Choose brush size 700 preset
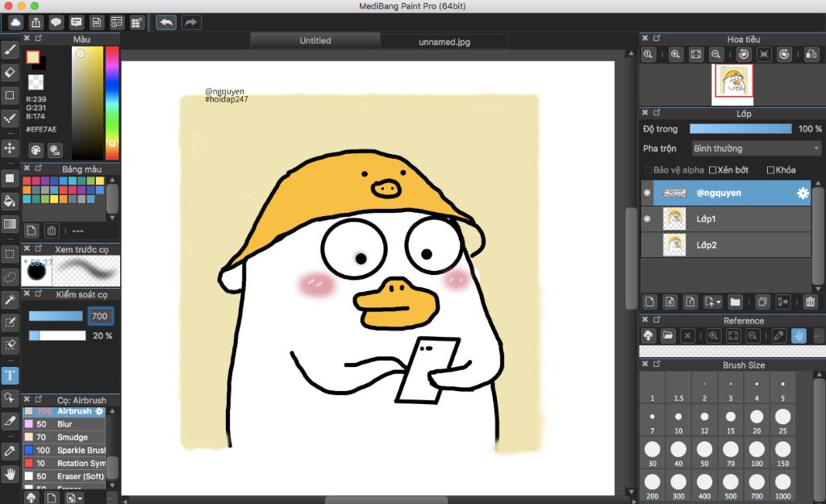 point(757,486)
